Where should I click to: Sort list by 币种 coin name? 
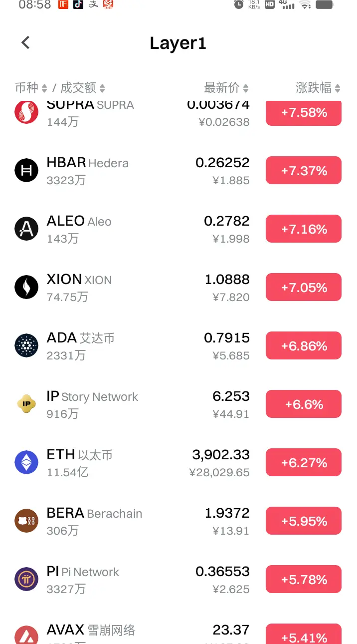click(31, 88)
